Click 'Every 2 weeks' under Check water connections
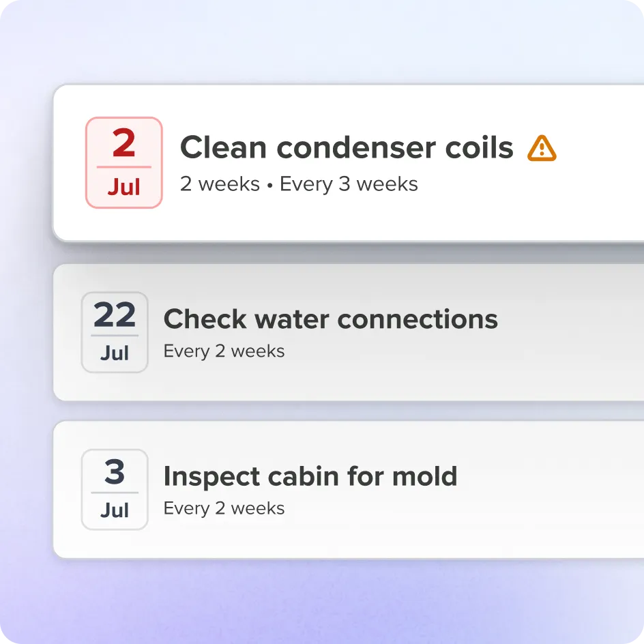Image resolution: width=644 pixels, height=644 pixels. (224, 351)
